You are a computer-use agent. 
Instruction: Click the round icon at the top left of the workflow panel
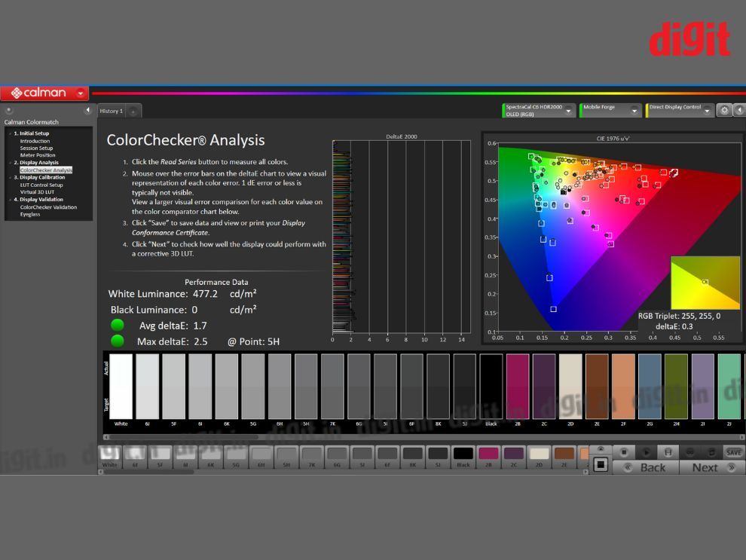[x=8, y=110]
